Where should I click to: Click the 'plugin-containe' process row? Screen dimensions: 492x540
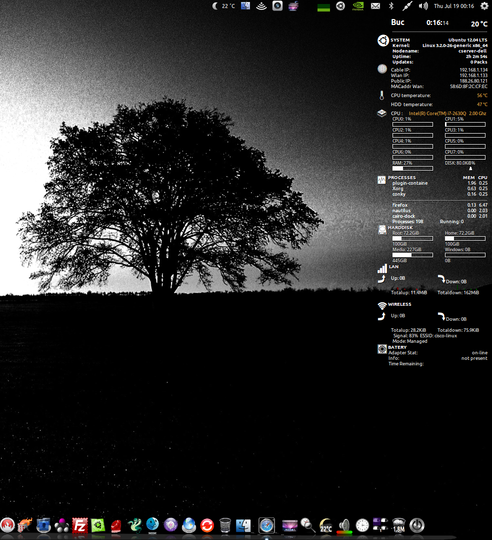pos(440,183)
